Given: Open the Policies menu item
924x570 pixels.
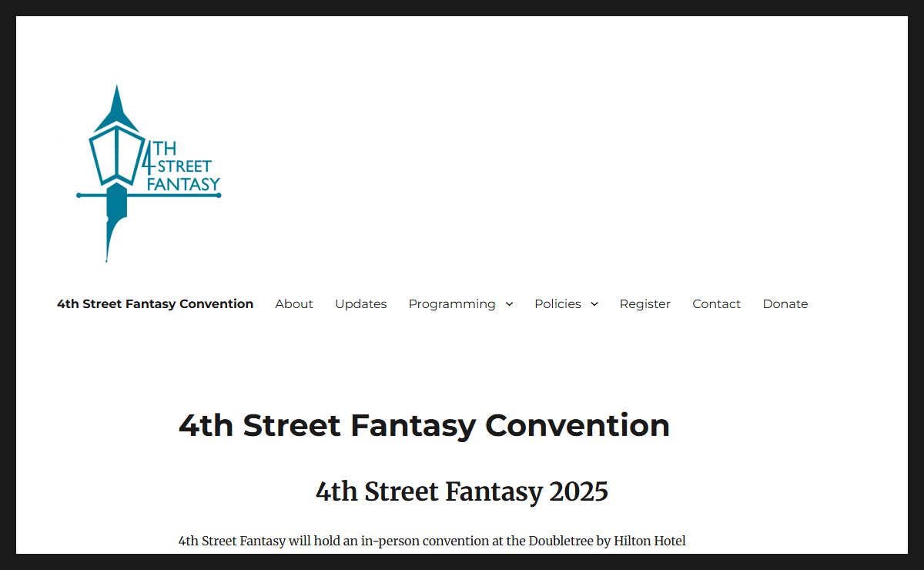Looking at the screenshot, I should [557, 303].
